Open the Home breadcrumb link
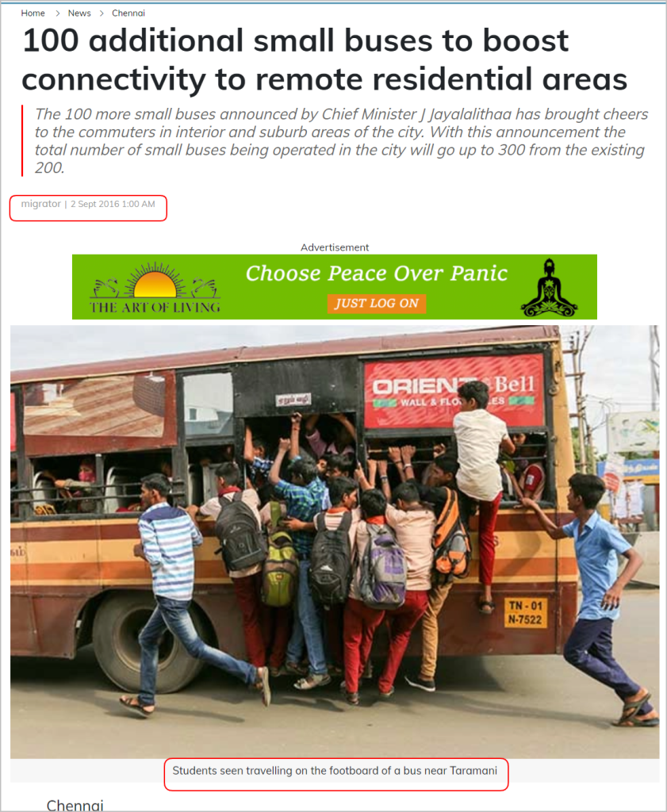The width and height of the screenshot is (667, 812). pos(33,13)
